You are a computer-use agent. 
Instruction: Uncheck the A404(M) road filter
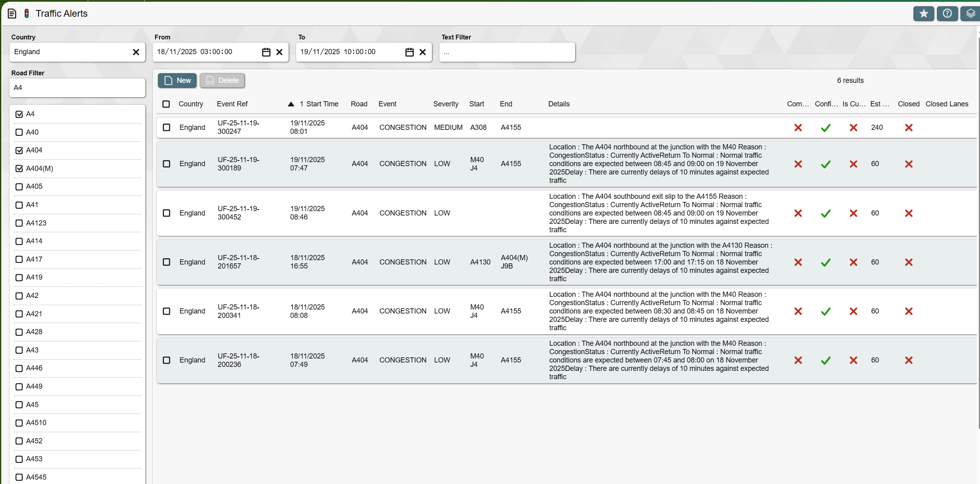point(19,169)
